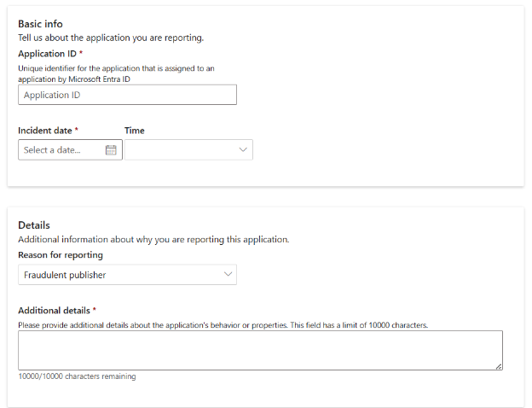This screenshot has width=532, height=408.
Task: Click the Incident date label
Action: coord(45,131)
